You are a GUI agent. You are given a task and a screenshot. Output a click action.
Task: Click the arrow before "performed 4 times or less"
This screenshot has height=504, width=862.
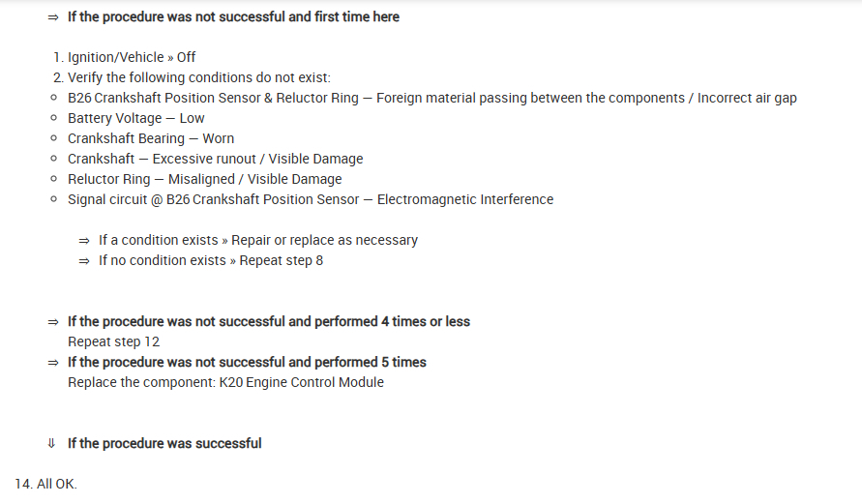pyautogui.click(x=53, y=321)
